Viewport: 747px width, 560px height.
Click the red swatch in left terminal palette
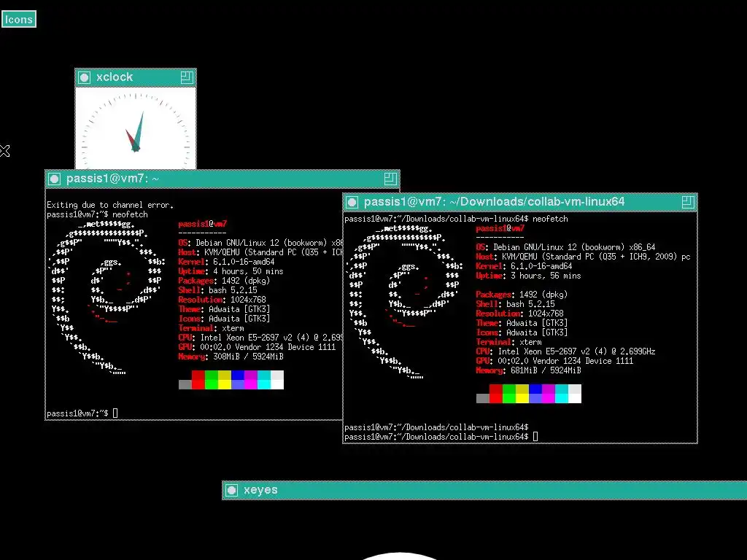click(x=198, y=380)
